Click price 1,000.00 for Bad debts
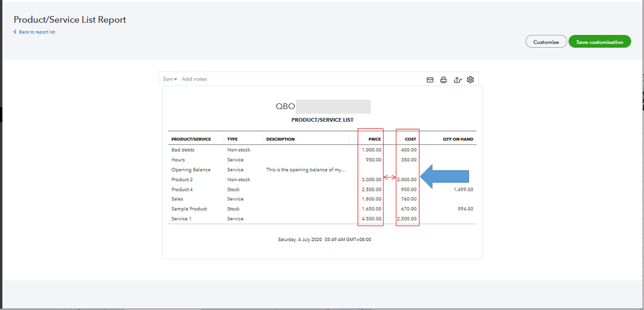This screenshot has height=310, width=644. click(372, 150)
